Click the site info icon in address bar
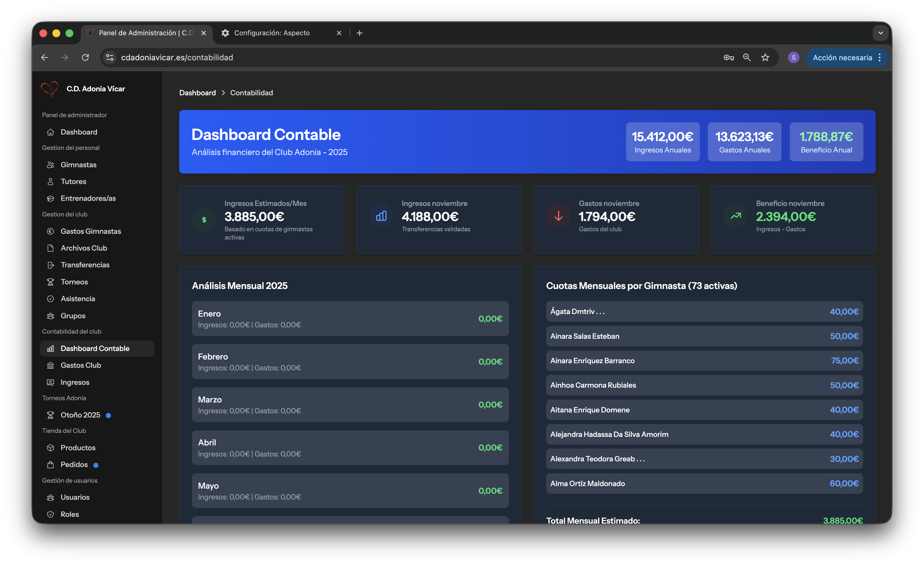Screen dimensions: 924x566 (110, 57)
